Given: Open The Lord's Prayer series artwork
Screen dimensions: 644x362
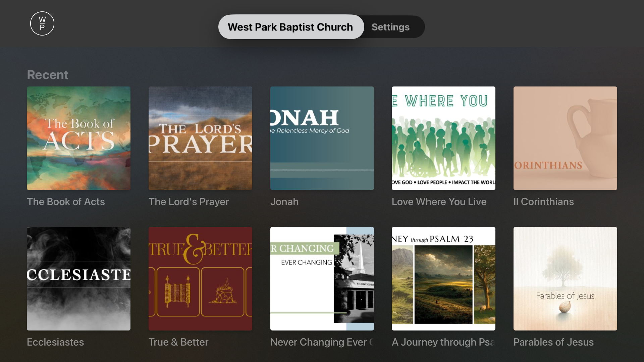Looking at the screenshot, I should pos(200,138).
